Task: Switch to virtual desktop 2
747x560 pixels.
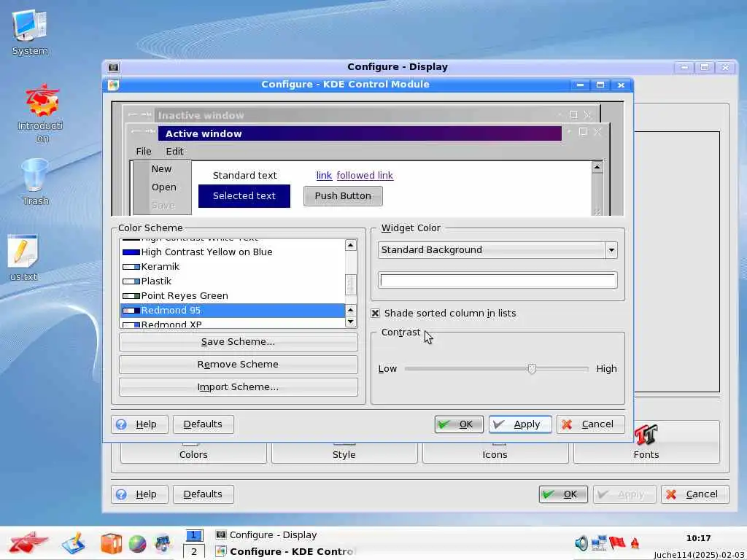Action: pyautogui.click(x=193, y=551)
